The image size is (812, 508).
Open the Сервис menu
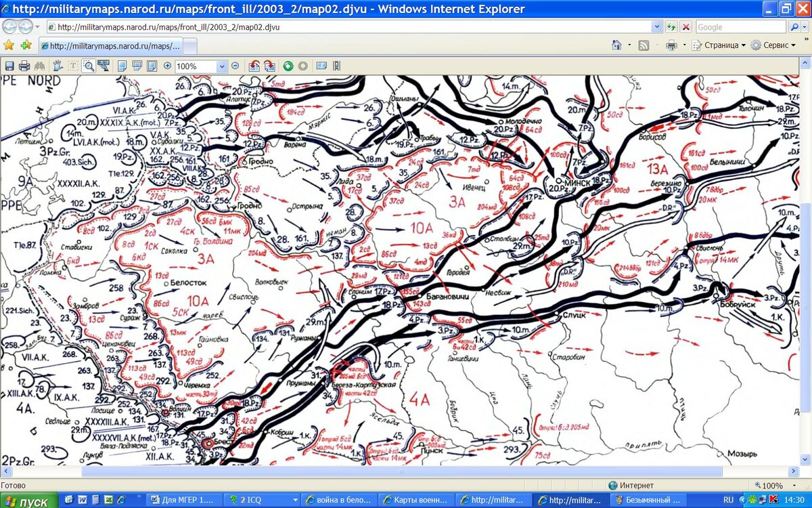pos(773,45)
